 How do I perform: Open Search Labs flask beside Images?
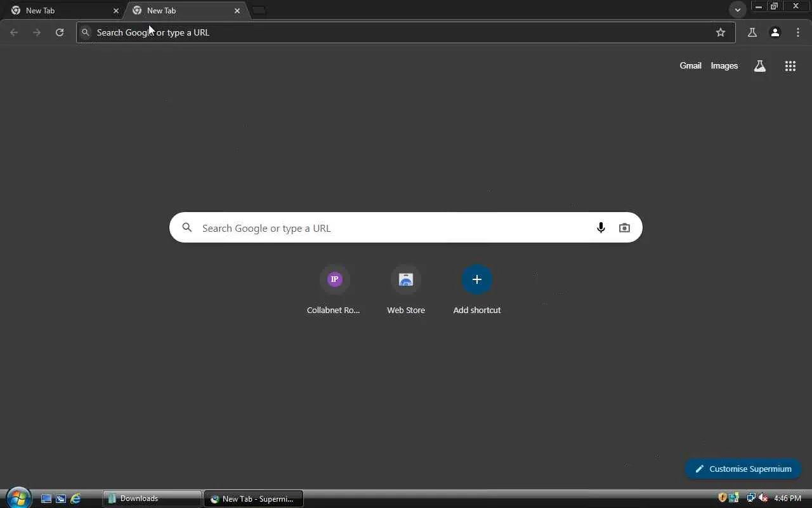[x=760, y=66]
